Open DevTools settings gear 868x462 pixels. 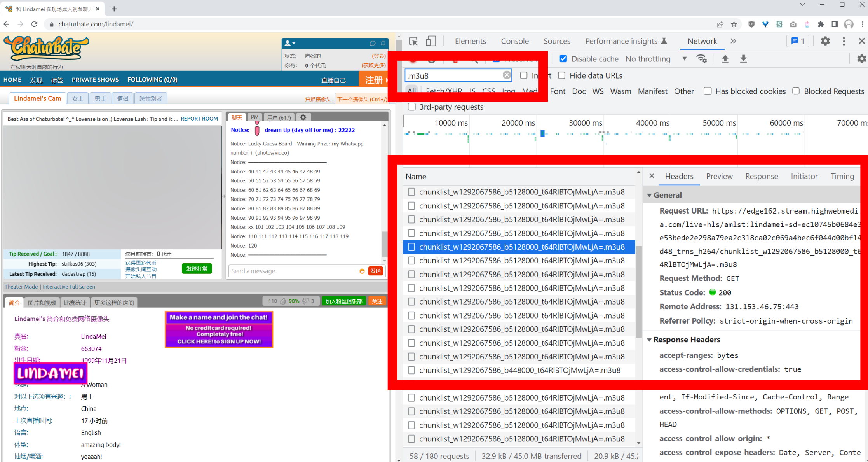(825, 41)
